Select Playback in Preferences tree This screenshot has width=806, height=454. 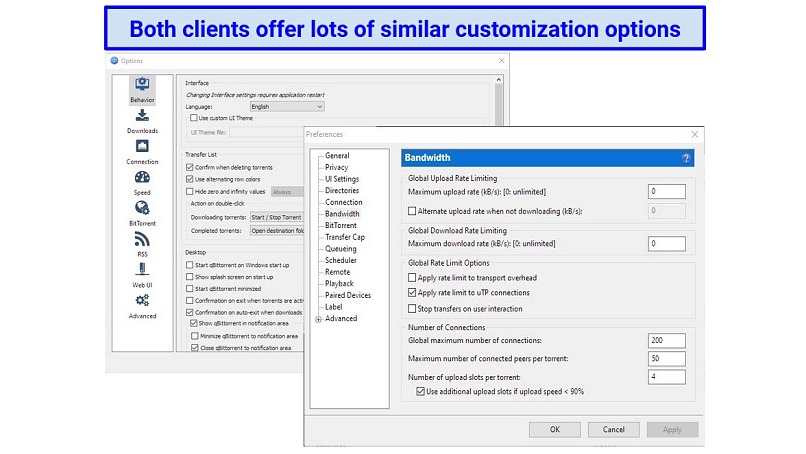[339, 283]
